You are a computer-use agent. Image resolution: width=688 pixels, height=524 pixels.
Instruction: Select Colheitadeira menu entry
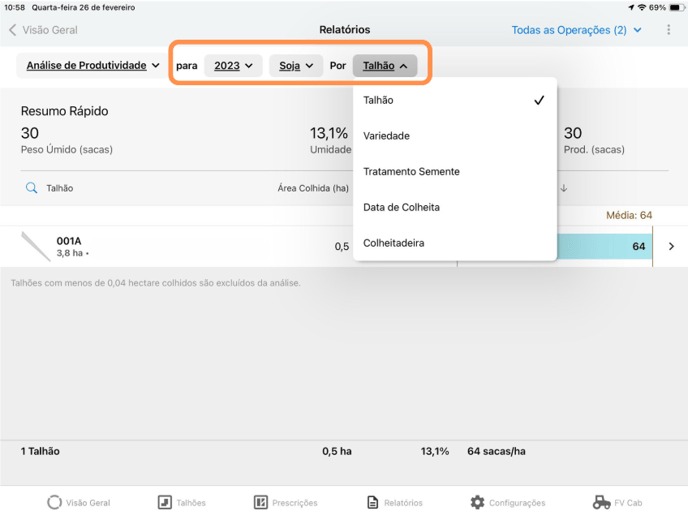tap(454, 243)
